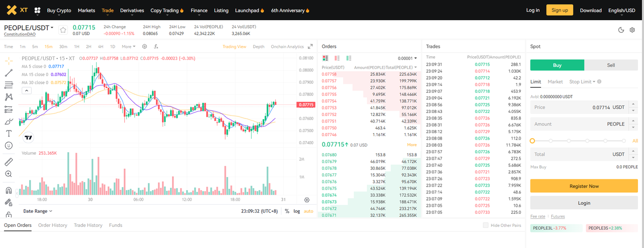Open the Fee rate link

(538, 216)
